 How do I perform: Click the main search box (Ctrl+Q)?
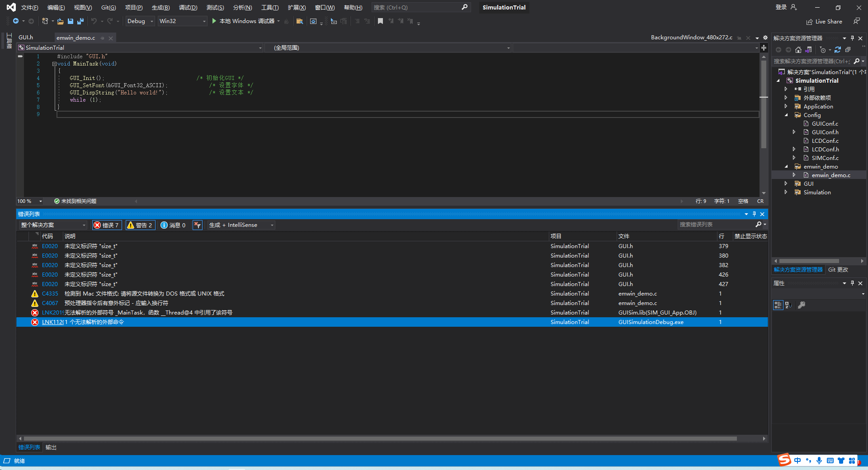point(420,8)
